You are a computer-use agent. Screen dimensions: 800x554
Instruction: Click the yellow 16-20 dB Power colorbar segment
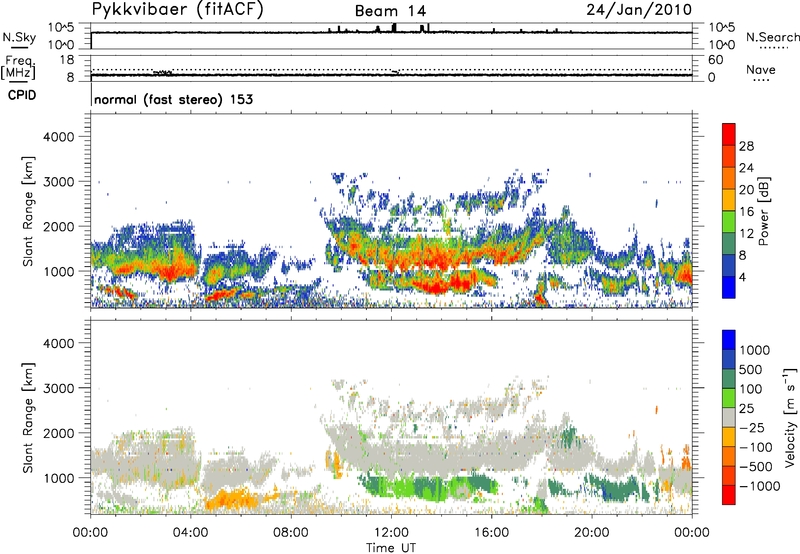[729, 200]
